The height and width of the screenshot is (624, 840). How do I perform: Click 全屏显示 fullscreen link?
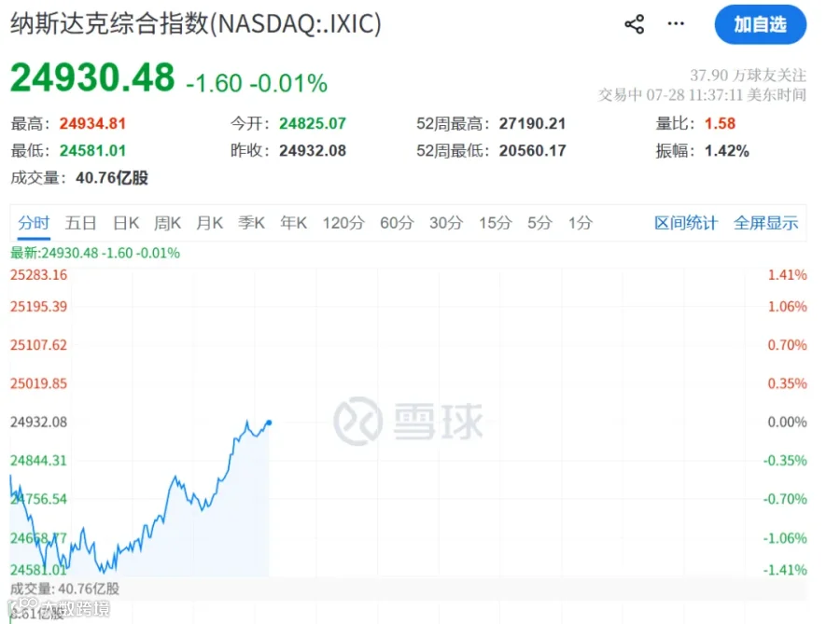click(x=765, y=222)
